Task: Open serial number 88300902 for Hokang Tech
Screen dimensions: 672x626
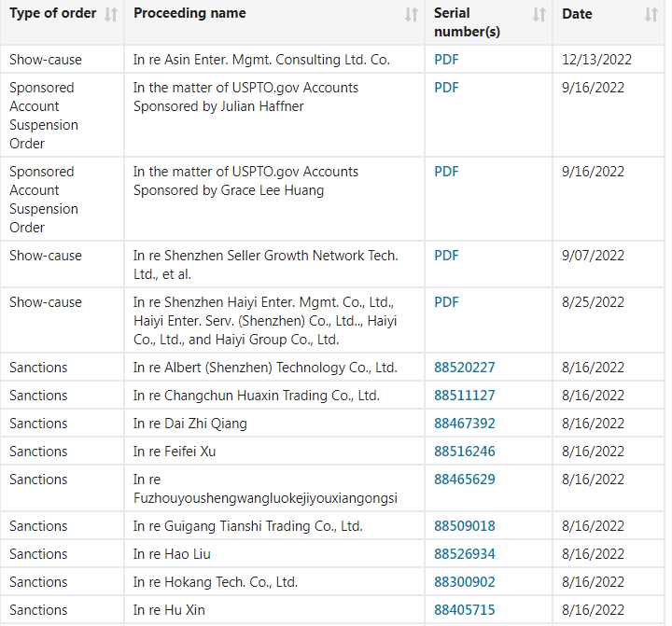Action: point(465,582)
